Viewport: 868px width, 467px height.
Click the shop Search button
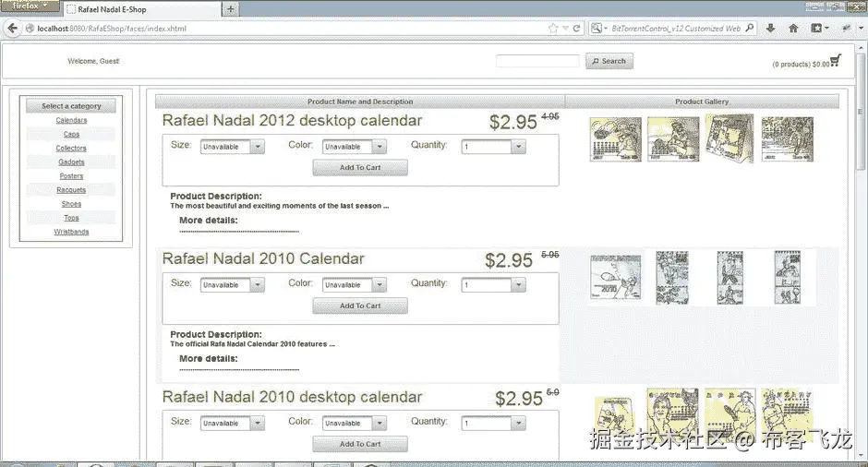click(x=609, y=61)
